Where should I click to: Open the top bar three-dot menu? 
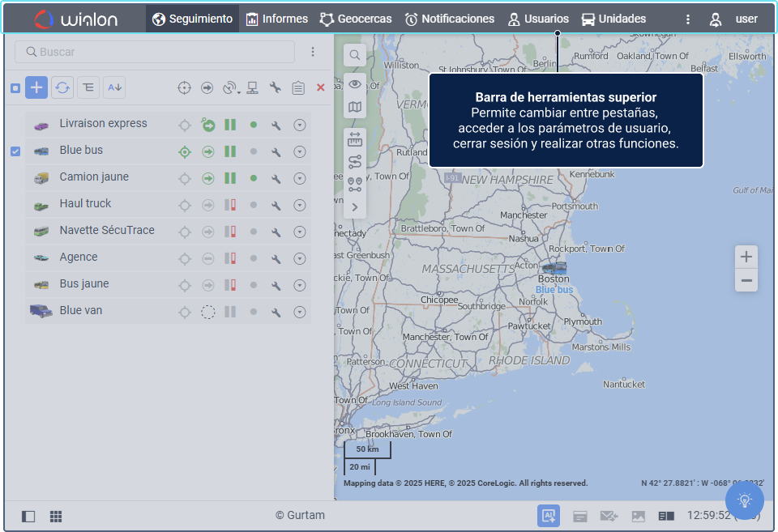688,19
